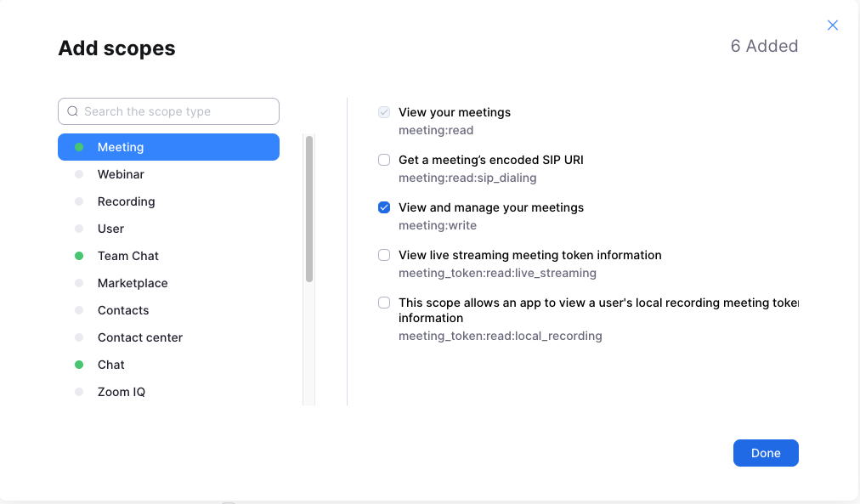Focus the scope type search field
Viewport: 860px width, 504px height.
pos(177,111)
